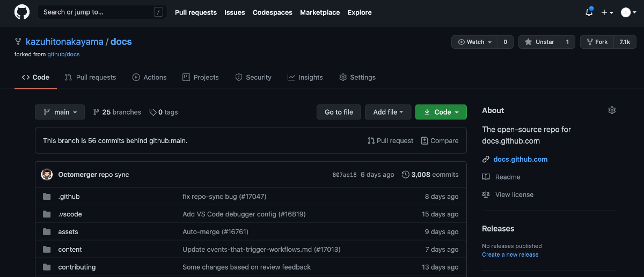Open commit Some changes based on review feedback
The image size is (644, 277).
[246, 267]
